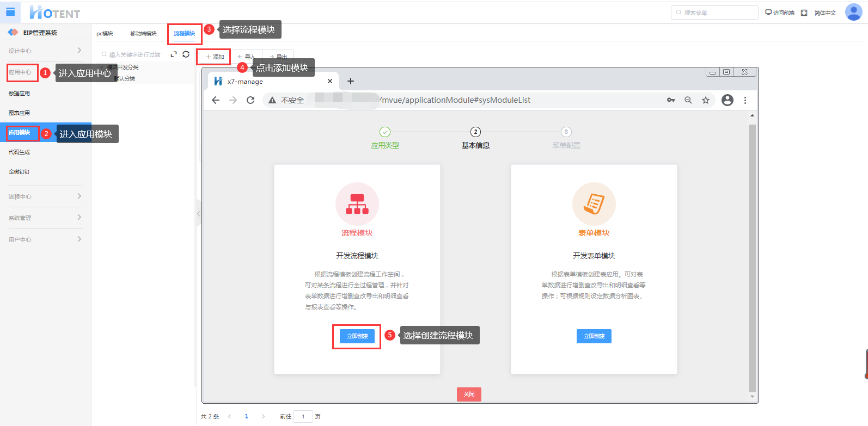This screenshot has height=426, width=868.
Task: Toggle the sidebar collapse menu icon
Action: 10,12
